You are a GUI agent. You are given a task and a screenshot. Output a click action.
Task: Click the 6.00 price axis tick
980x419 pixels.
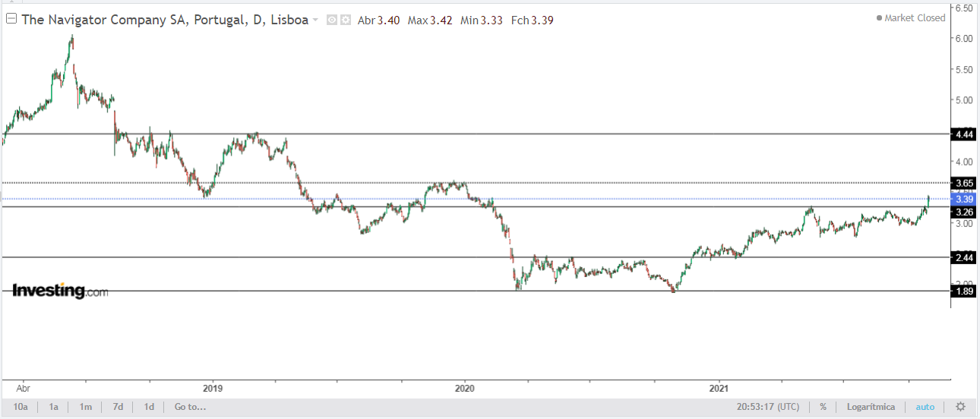click(963, 39)
